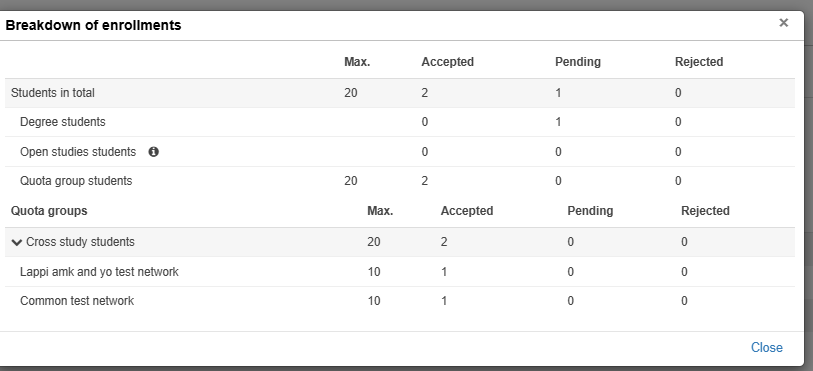The width and height of the screenshot is (813, 371).
Task: Click the Breakdown of enrollments title
Action: click(x=93, y=25)
